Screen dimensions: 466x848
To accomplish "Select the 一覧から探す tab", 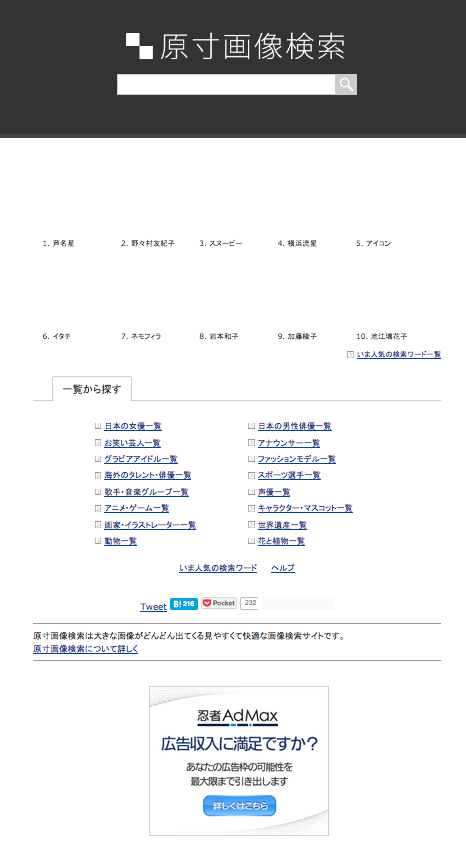I will (x=92, y=389).
